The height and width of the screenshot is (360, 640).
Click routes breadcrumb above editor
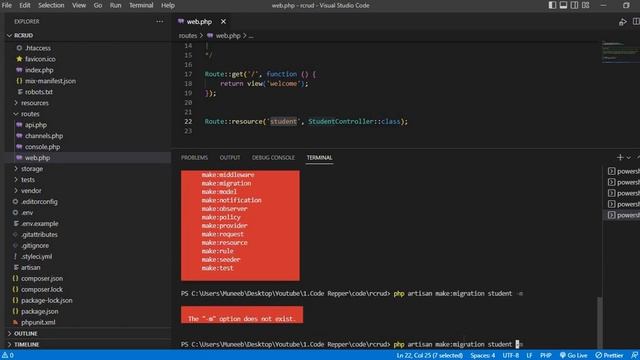pos(187,36)
